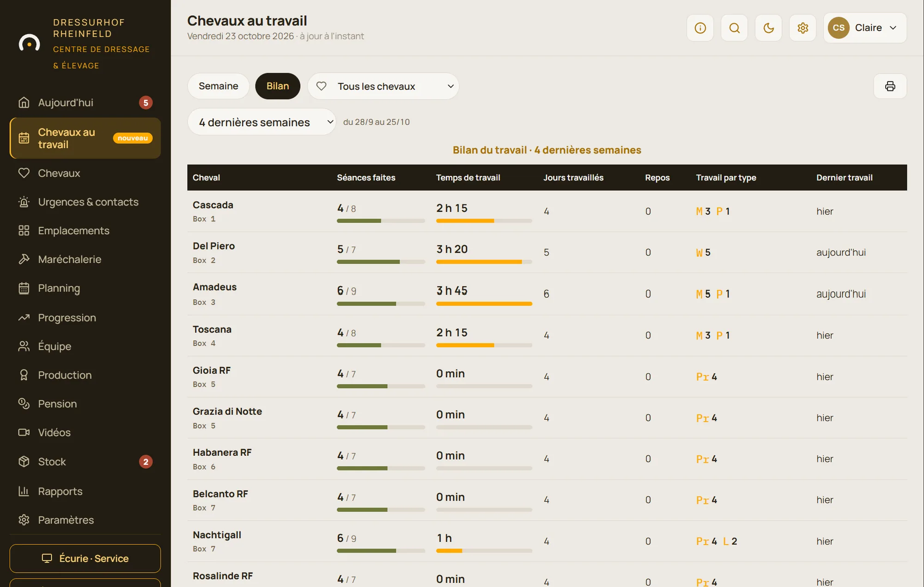Image resolution: width=924 pixels, height=587 pixels.
Task: Print the work report
Action: (x=890, y=86)
